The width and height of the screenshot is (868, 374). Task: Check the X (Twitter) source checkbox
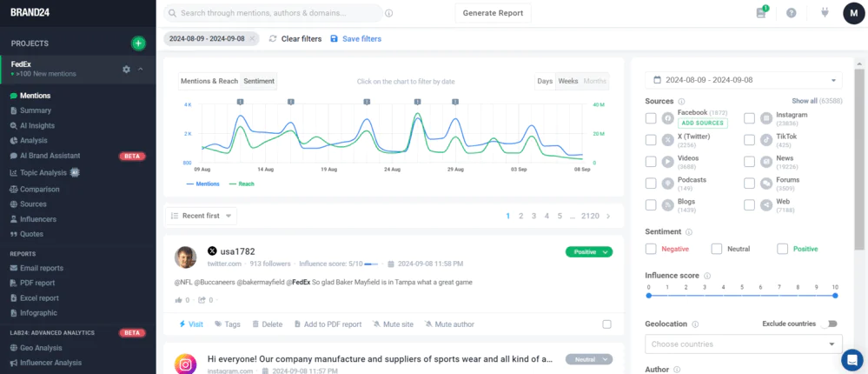tap(651, 140)
